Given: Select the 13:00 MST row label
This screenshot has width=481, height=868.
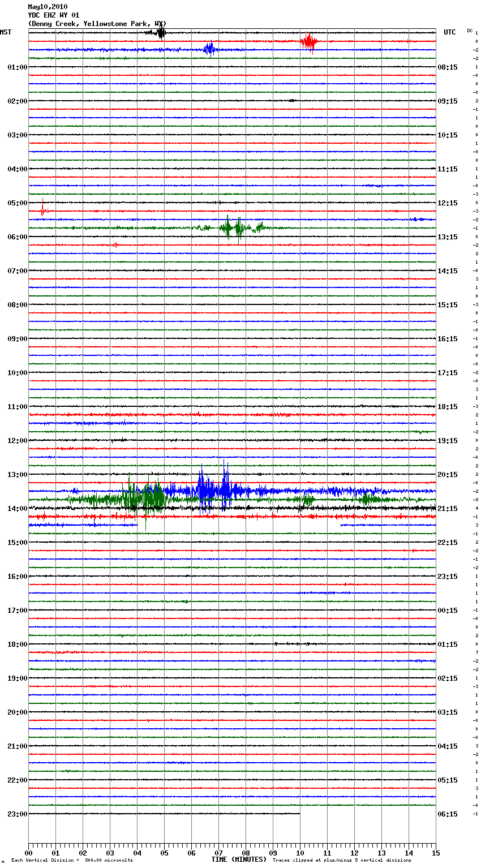Looking at the screenshot, I should (x=18, y=475).
